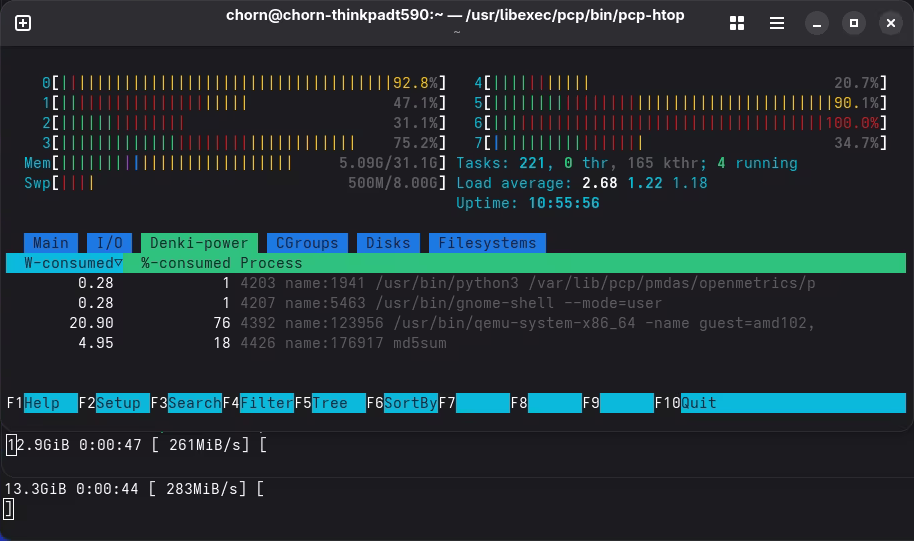This screenshot has height=541, width=914.
Task: Click the CPU 4 usage meter at 20.7%
Action: pos(680,83)
